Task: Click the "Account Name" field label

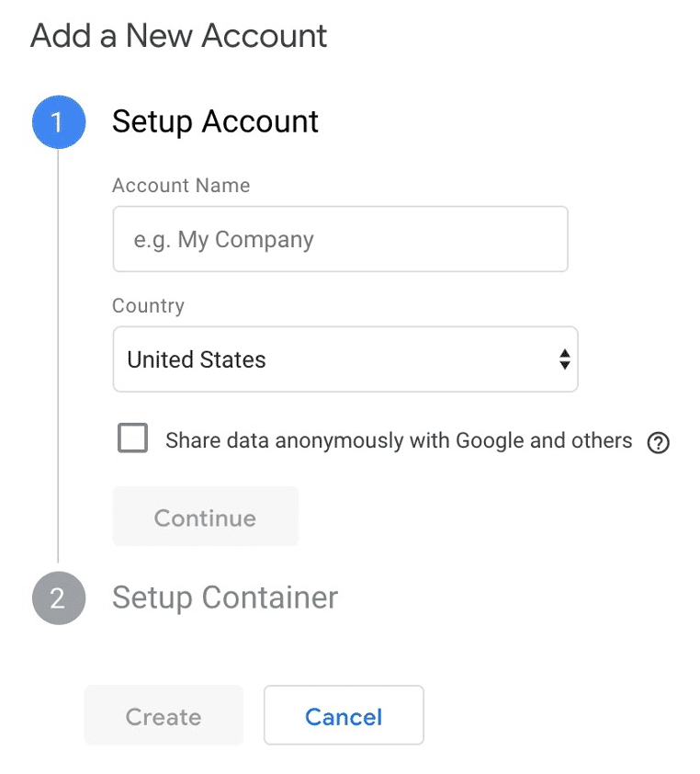Action: click(x=181, y=186)
